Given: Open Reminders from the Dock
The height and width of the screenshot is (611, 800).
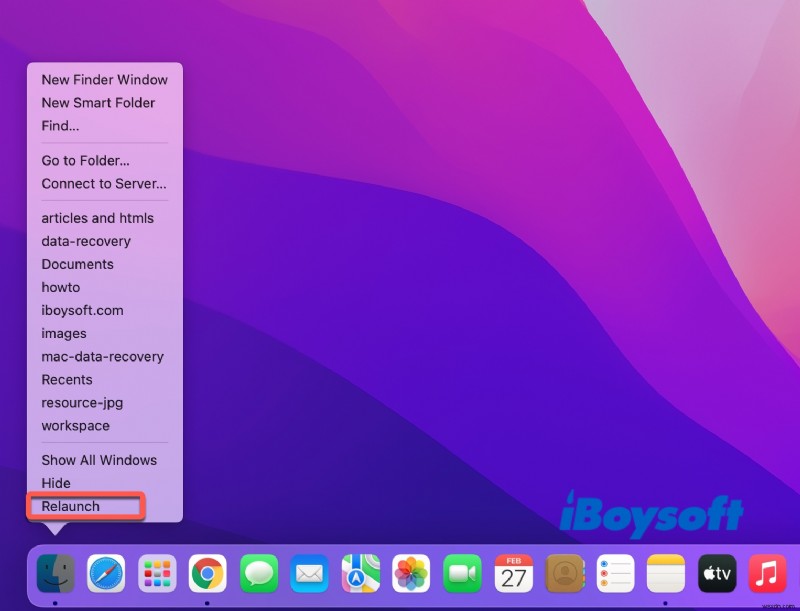Looking at the screenshot, I should [x=615, y=573].
